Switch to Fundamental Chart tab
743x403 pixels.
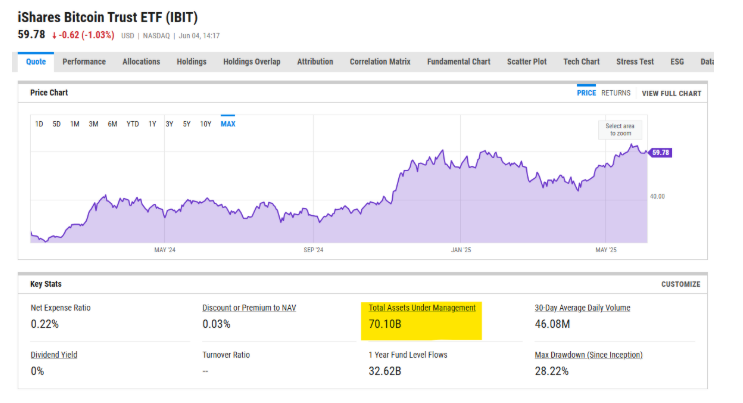[x=459, y=62]
